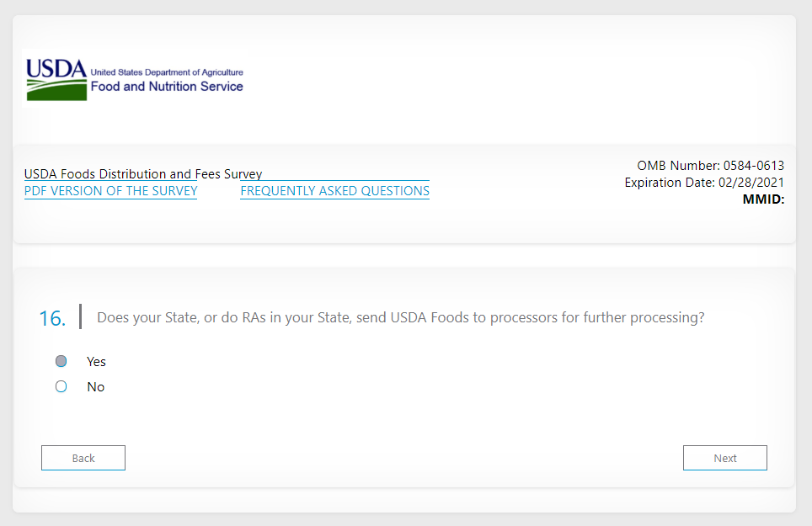Click the OMB Number 0584-0613 text

(x=710, y=166)
